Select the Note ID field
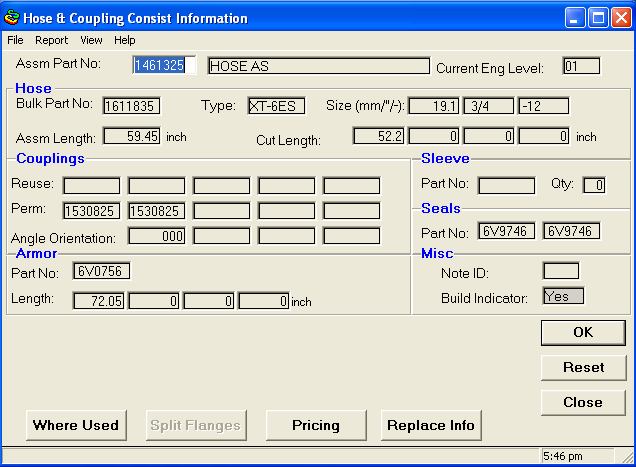636x467 pixels. pos(560,271)
